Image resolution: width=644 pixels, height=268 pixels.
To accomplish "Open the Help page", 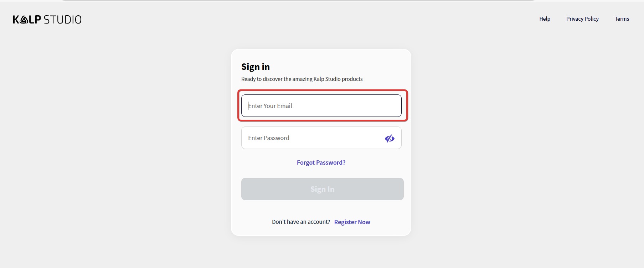I will (545, 19).
